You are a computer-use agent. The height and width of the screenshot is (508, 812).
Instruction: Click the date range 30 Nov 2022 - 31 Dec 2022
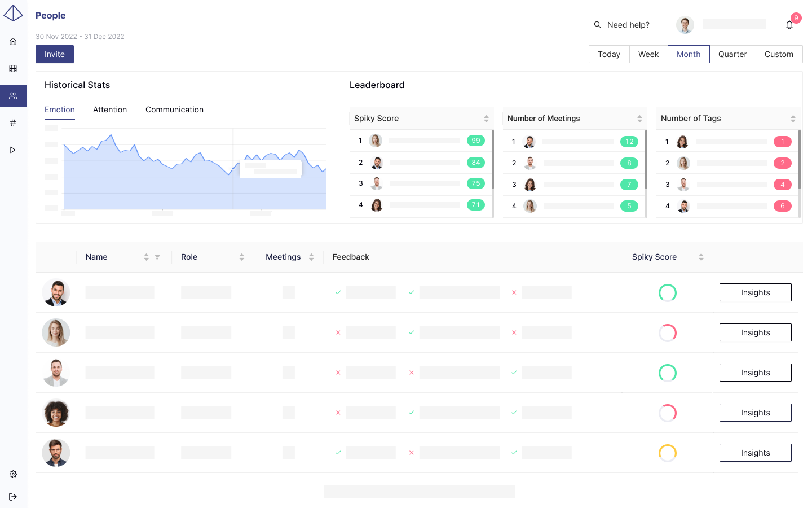point(80,37)
